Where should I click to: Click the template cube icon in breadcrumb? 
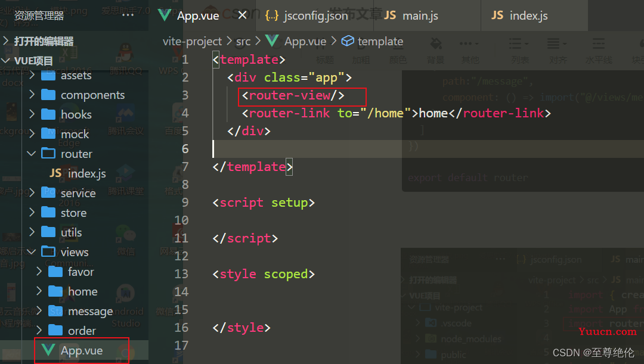[x=348, y=41]
